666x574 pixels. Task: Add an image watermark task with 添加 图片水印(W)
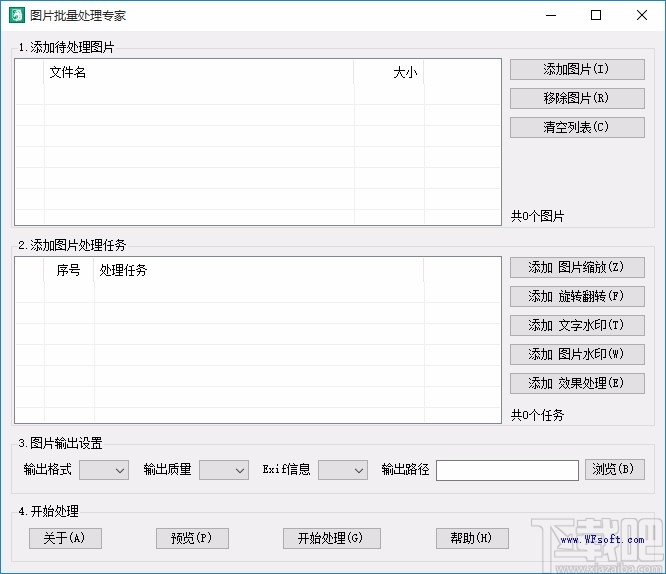pos(577,354)
